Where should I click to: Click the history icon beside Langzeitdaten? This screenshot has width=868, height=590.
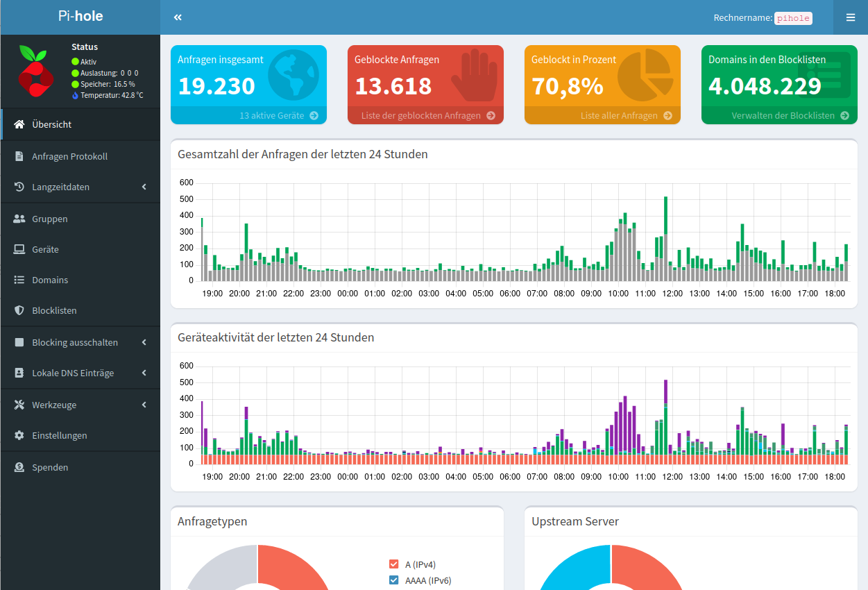coord(19,187)
